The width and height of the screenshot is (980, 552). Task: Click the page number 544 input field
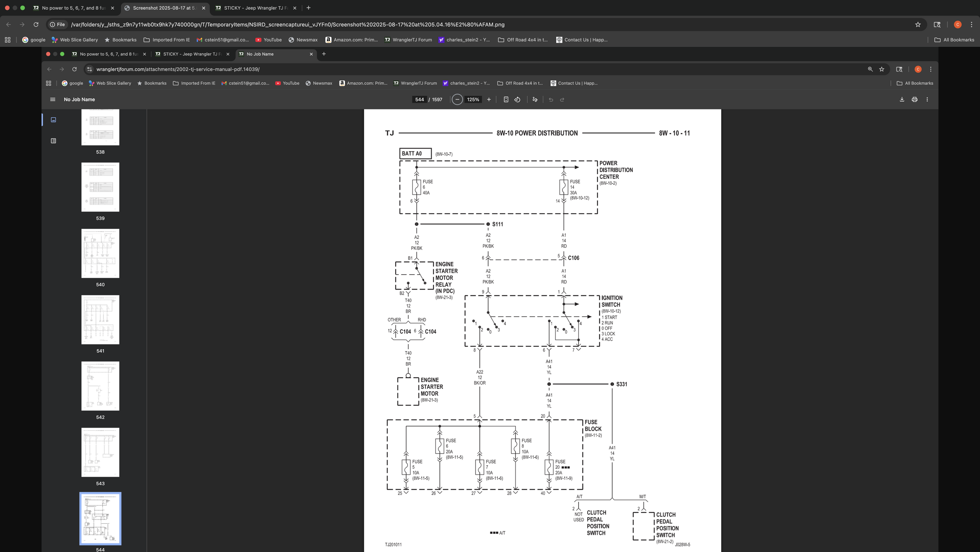click(419, 100)
